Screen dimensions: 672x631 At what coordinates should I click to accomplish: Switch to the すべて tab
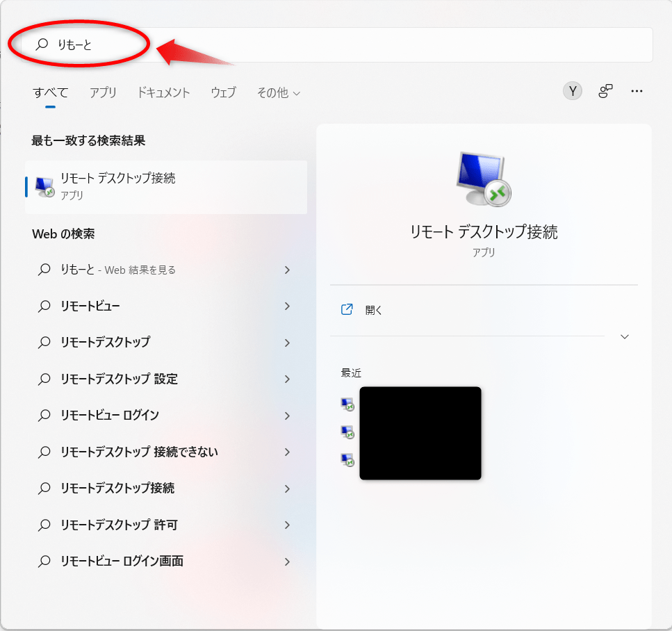[x=51, y=92]
